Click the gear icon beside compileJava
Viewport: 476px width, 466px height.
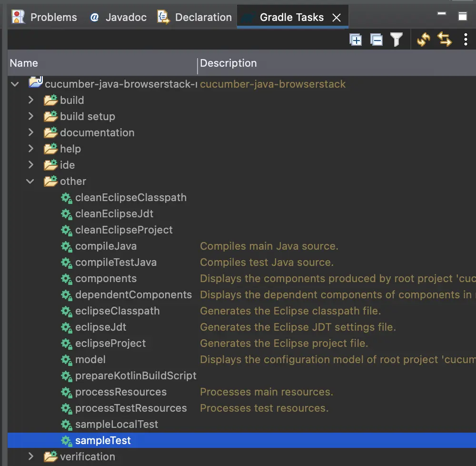click(x=66, y=246)
